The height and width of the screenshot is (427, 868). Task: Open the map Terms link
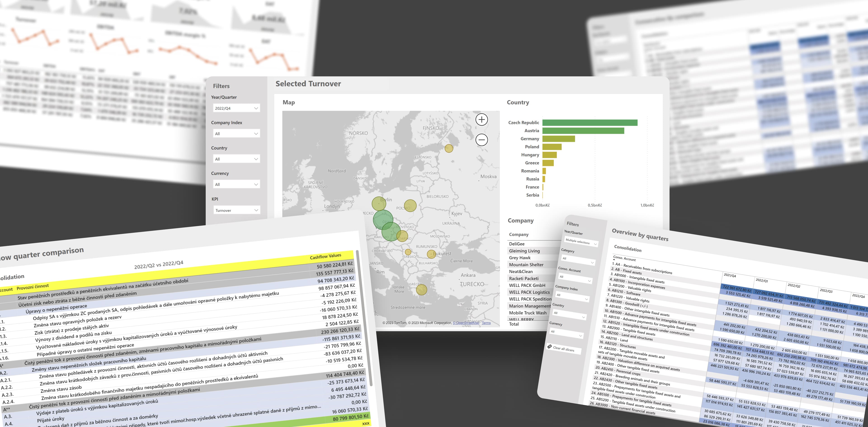tap(486, 323)
